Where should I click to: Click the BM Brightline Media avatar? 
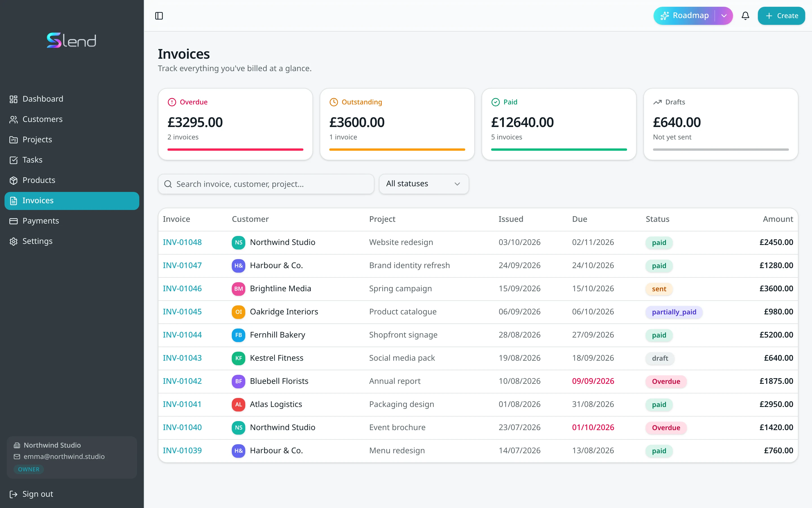coord(239,289)
